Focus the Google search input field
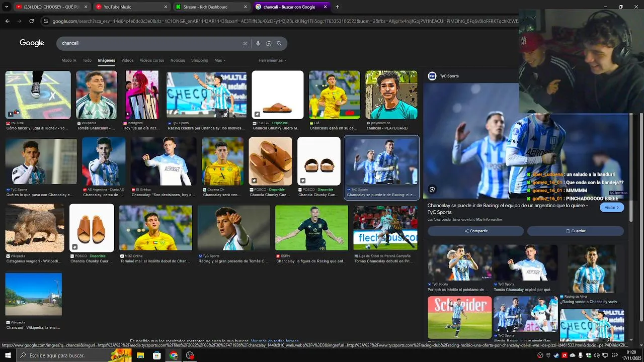Screen dimensions: 644x362 pyautogui.click(x=151, y=43)
